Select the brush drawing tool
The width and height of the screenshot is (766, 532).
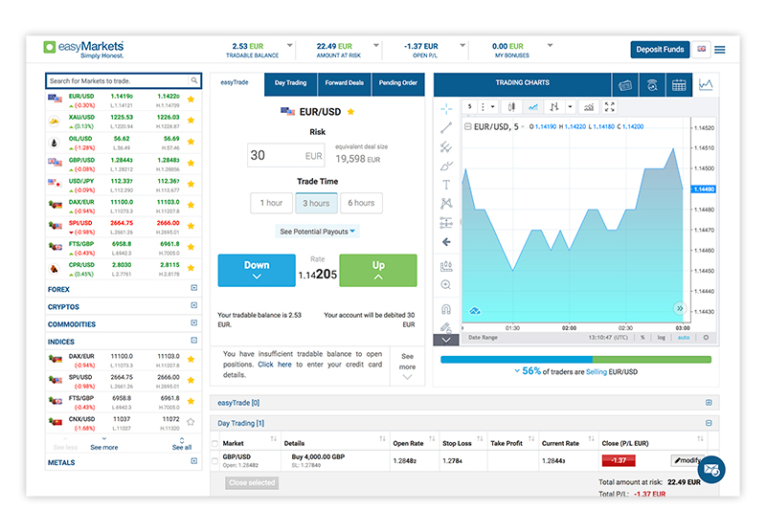446,166
